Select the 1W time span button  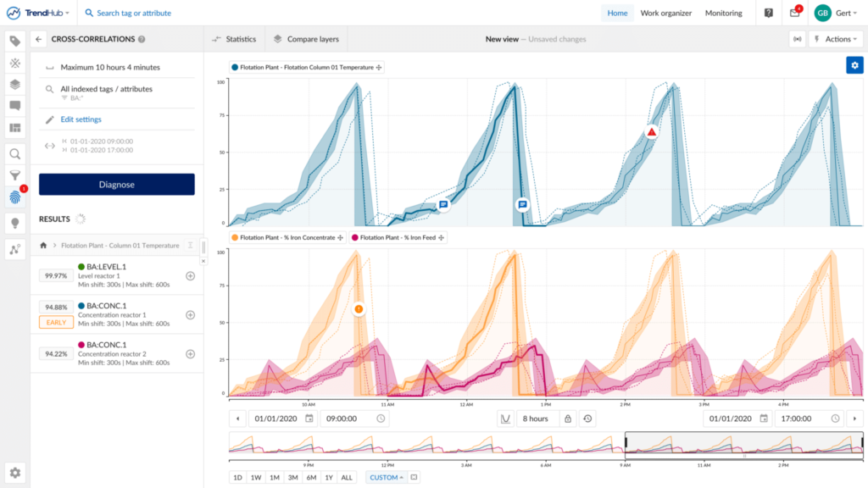tap(256, 478)
